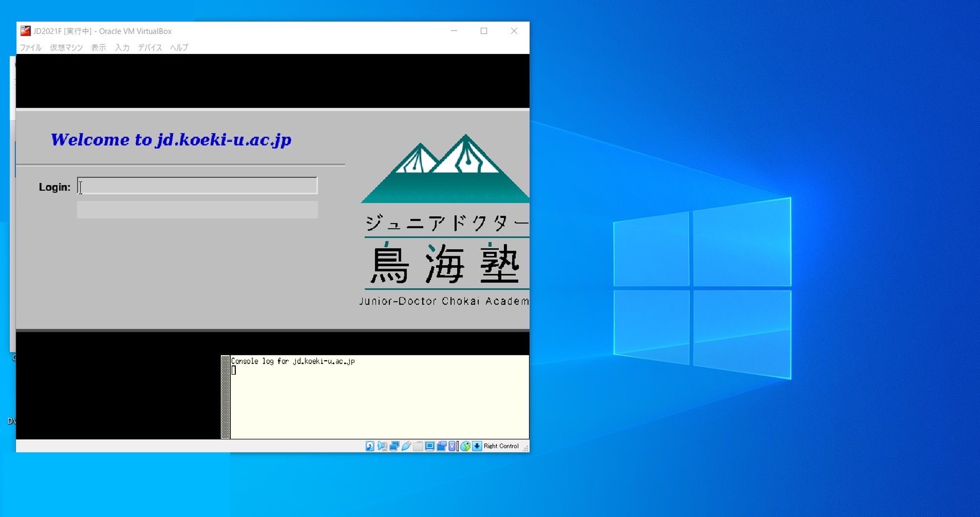Click the console log scrollbar strip
The image size is (980, 517).
point(225,397)
